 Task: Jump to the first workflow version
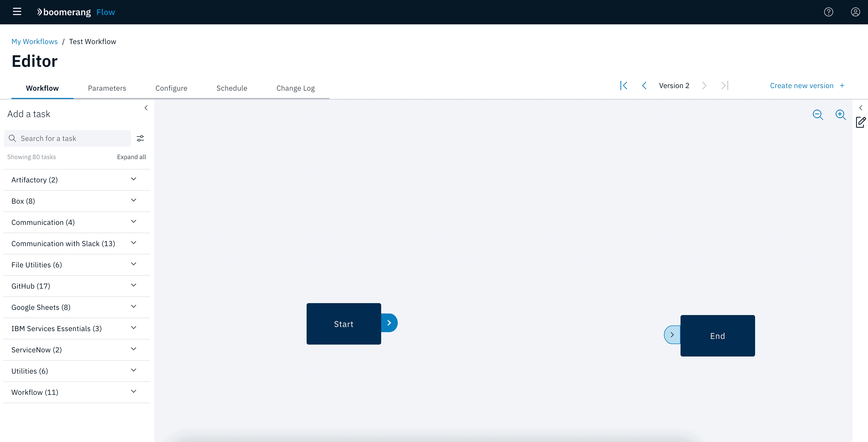pos(624,86)
